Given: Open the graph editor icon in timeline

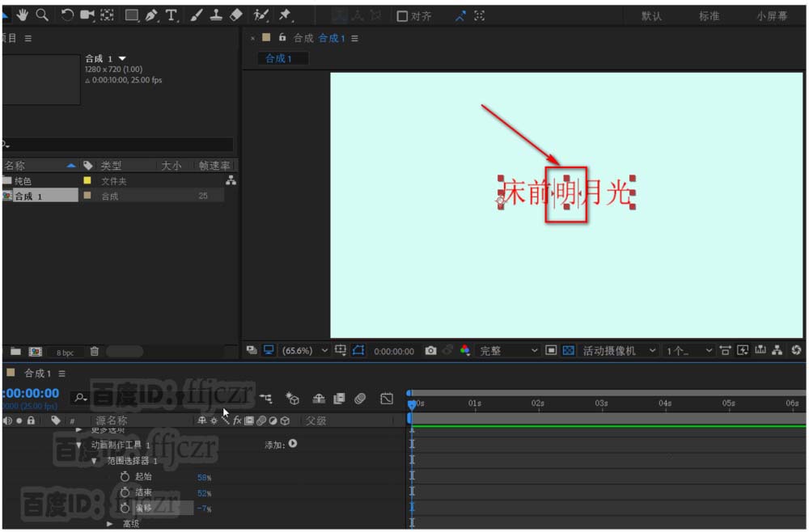Looking at the screenshot, I should pos(387,399).
